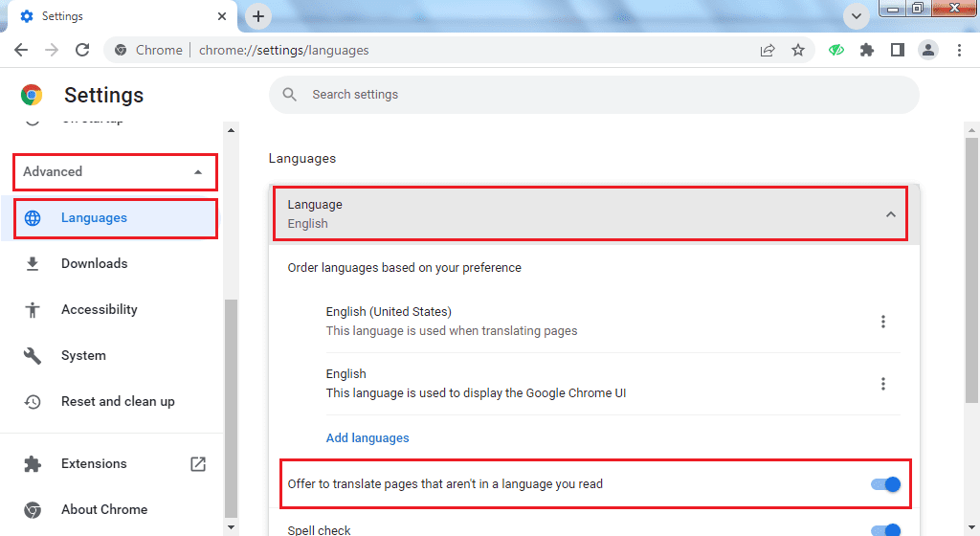Click 'Order languages based on your preference' text
The height and width of the screenshot is (536, 980).
click(405, 267)
